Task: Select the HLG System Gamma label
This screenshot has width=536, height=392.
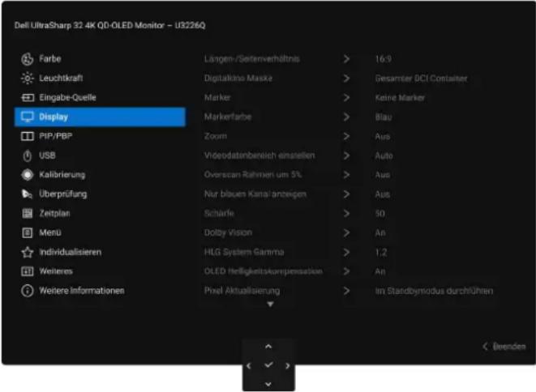Action: [x=244, y=253]
